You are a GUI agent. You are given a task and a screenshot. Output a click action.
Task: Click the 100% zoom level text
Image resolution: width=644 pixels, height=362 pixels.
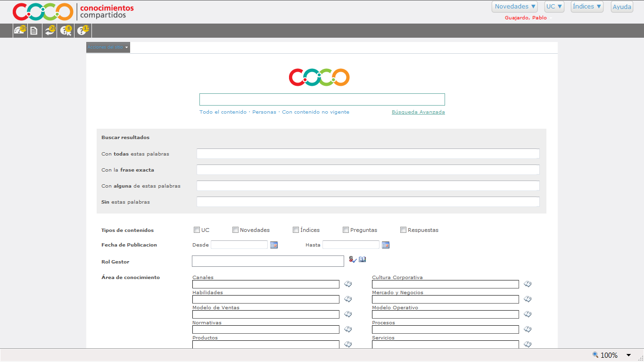(609, 355)
